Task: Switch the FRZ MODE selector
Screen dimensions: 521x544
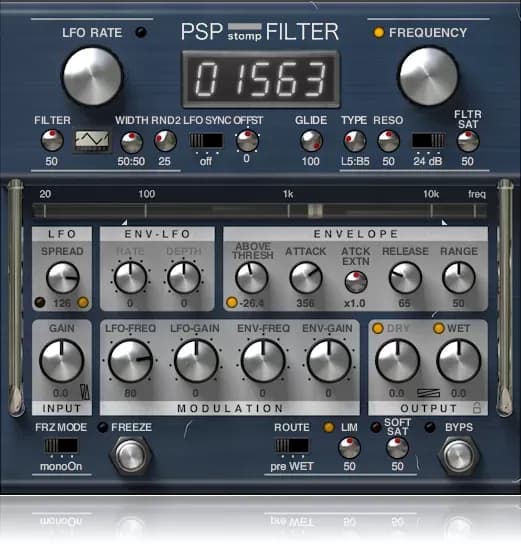Action: 61,446
